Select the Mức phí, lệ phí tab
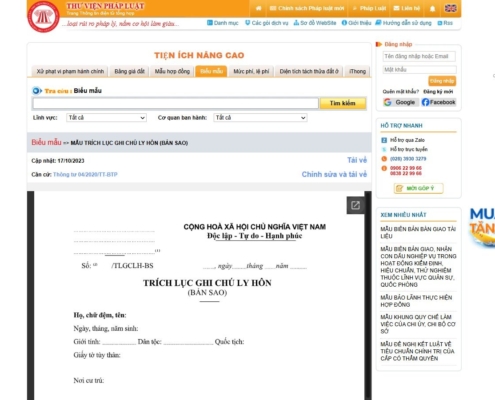 click(251, 71)
